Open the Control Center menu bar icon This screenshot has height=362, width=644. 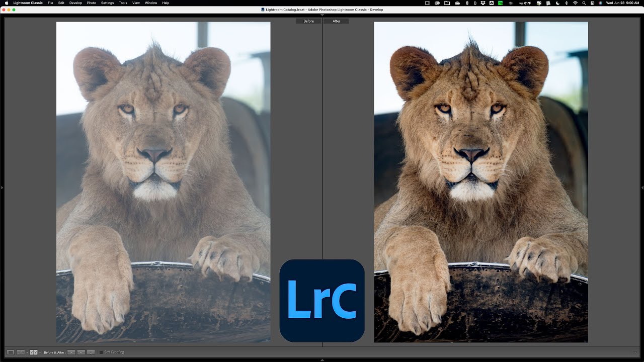tap(592, 3)
